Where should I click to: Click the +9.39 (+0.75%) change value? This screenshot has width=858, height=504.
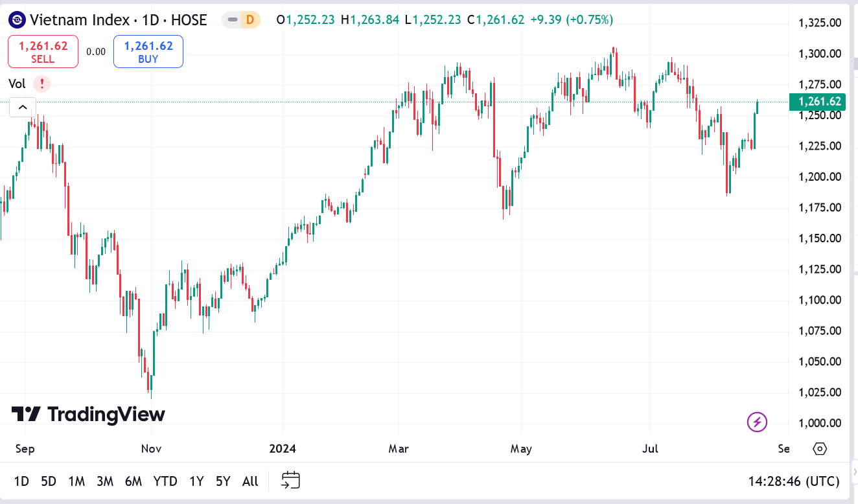click(x=572, y=20)
